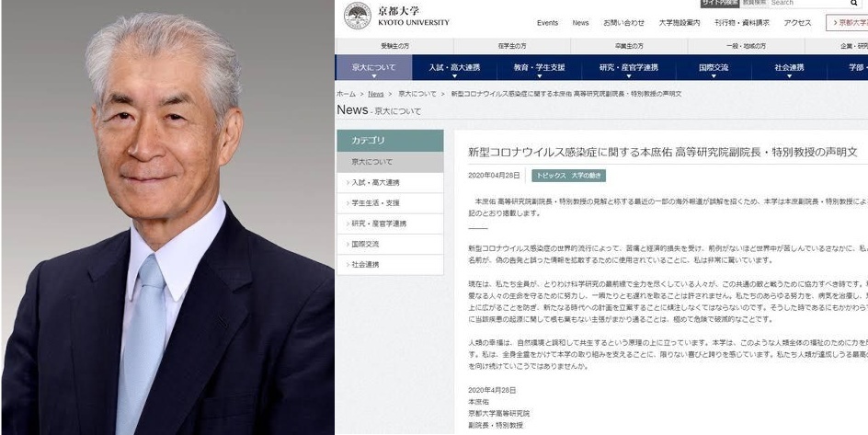This screenshot has width=868, height=435.
Task: Open the お問い合わせ contact link
Action: click(x=623, y=23)
